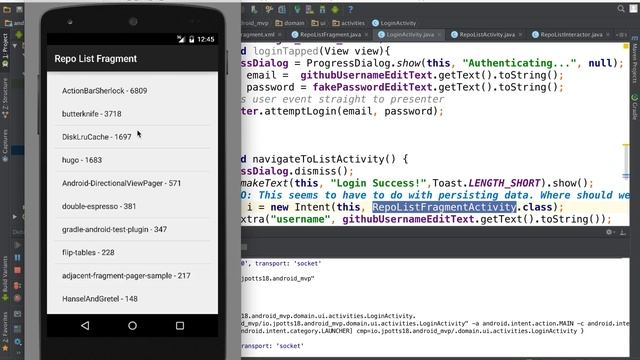Click fakePasswordEditText in the code
640x360 pixels.
[x=372, y=87]
